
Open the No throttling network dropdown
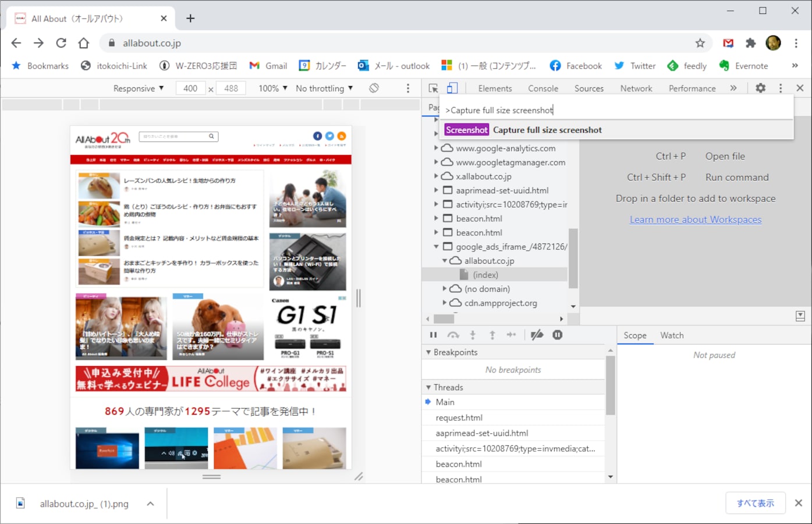pos(324,88)
